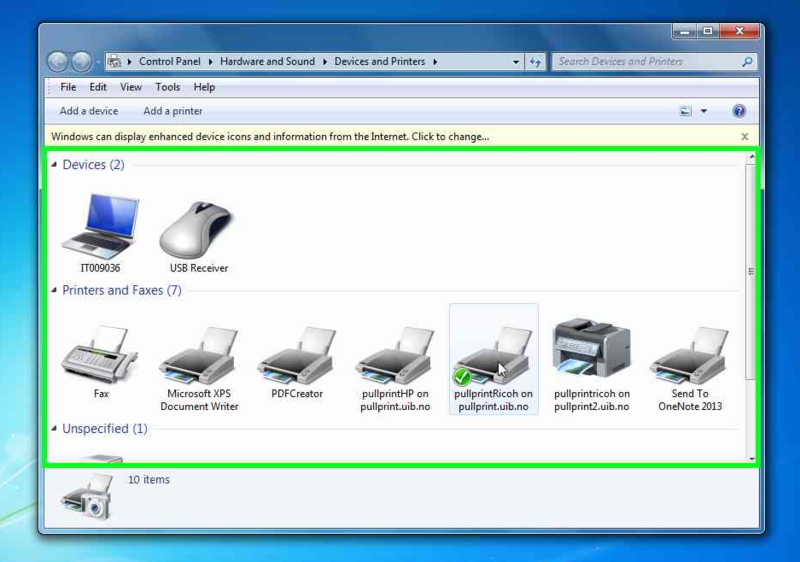Click Add a printer
The height and width of the screenshot is (562, 800).
click(173, 111)
